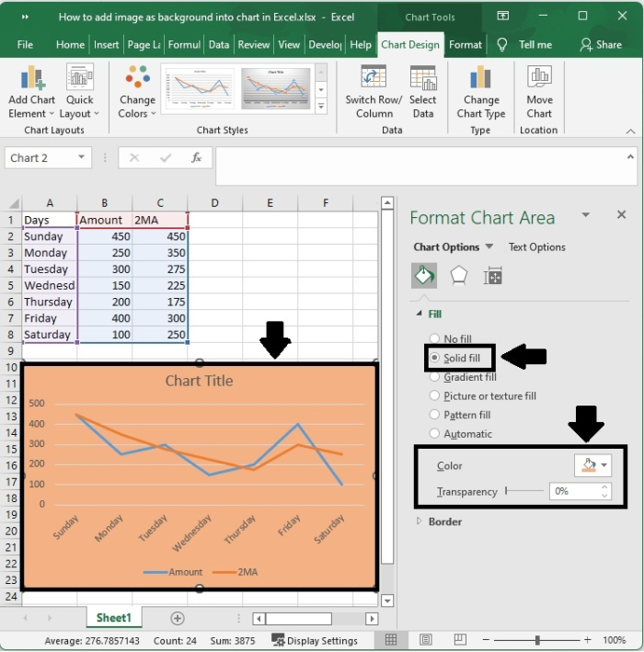
Task: Switch to Text Options in the pane
Action: pyautogui.click(x=537, y=247)
